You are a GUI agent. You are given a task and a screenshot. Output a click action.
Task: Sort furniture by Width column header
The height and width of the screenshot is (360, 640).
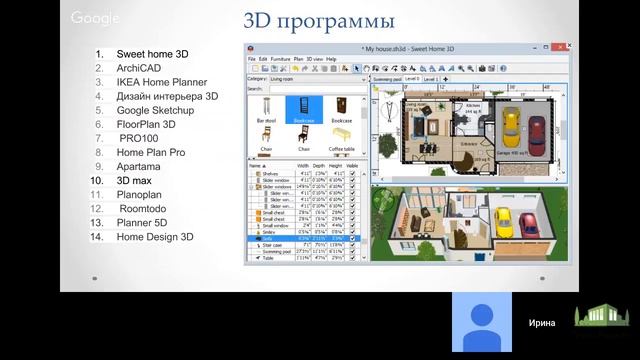coord(303,166)
